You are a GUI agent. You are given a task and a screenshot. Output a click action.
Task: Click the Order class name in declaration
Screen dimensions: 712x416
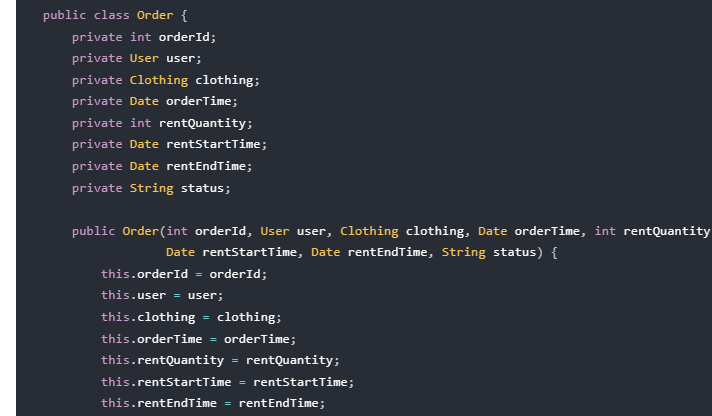coord(155,15)
